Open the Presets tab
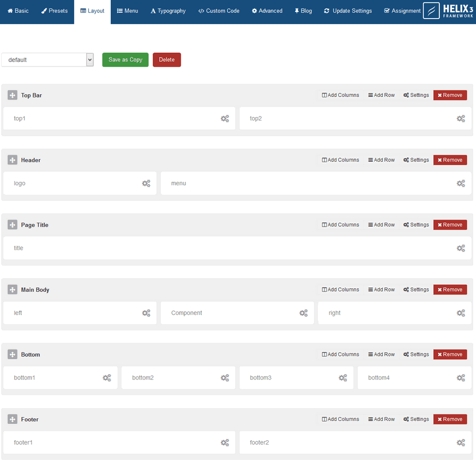 pyautogui.click(x=55, y=11)
